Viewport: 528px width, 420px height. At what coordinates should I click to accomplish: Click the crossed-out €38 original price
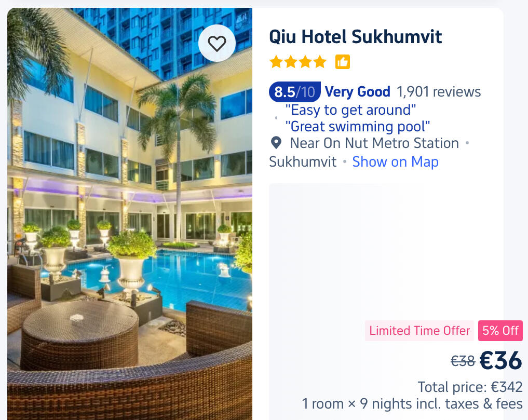(x=463, y=361)
